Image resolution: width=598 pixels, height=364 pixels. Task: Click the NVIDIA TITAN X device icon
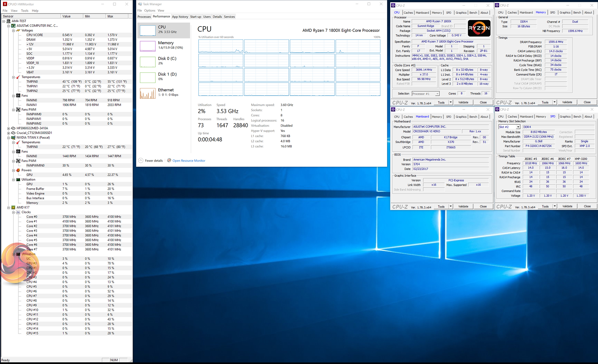tap(13, 137)
